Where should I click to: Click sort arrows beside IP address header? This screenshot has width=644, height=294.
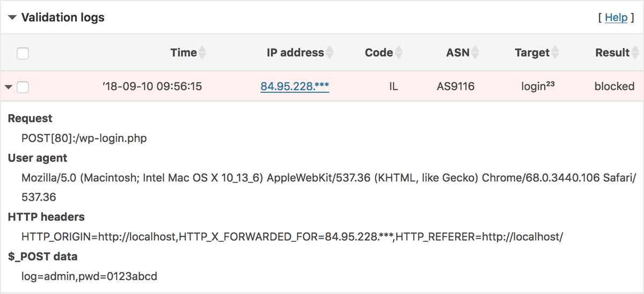330,53
